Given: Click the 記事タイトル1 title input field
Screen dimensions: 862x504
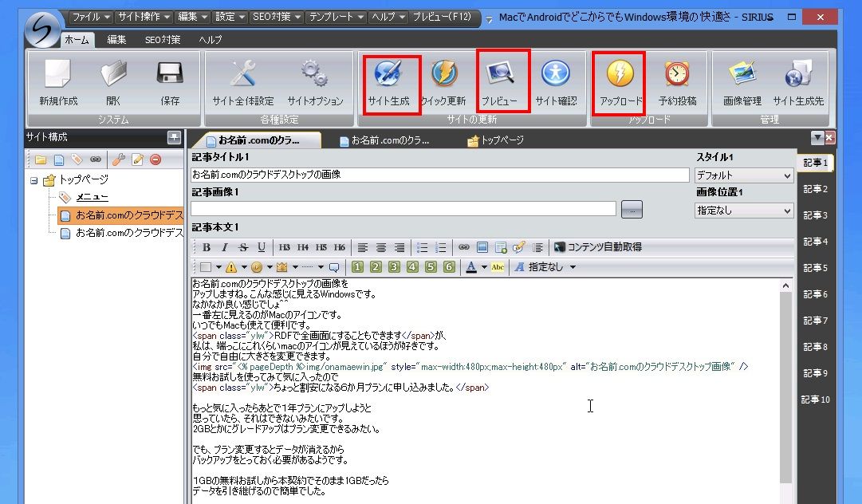Looking at the screenshot, I should (440, 175).
